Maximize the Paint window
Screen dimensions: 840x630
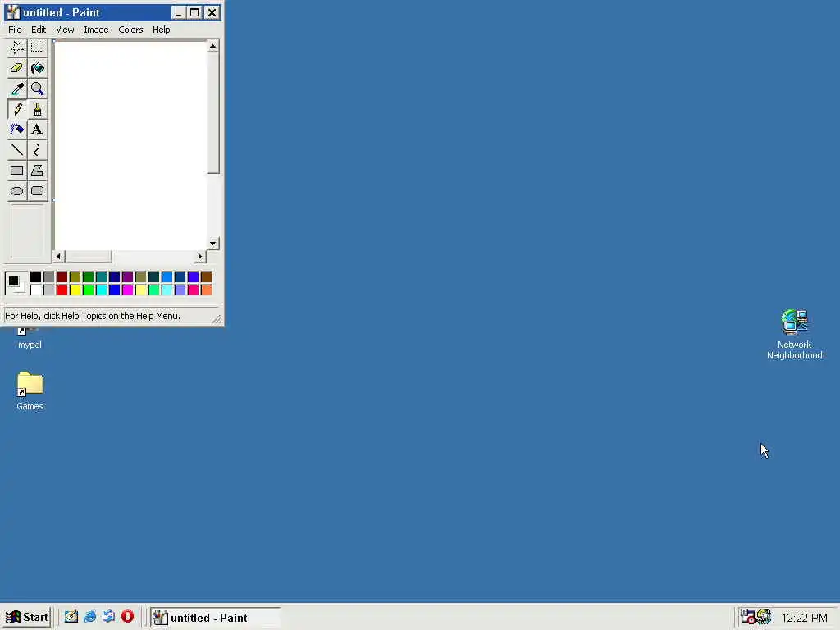[194, 12]
